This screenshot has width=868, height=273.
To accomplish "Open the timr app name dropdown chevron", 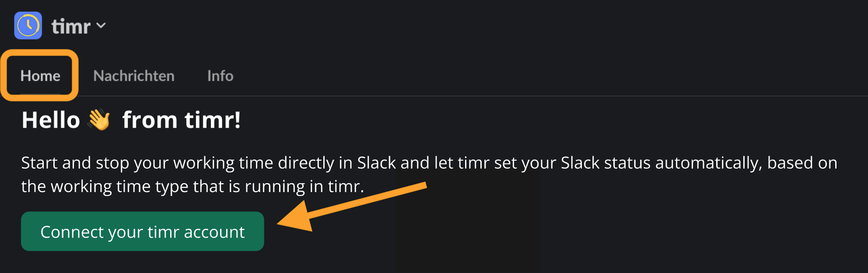I will [101, 26].
